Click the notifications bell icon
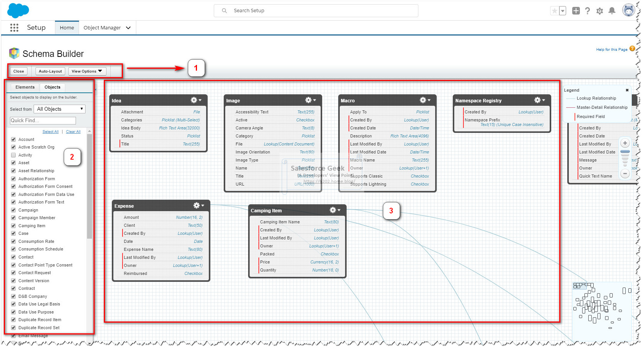 (x=612, y=10)
